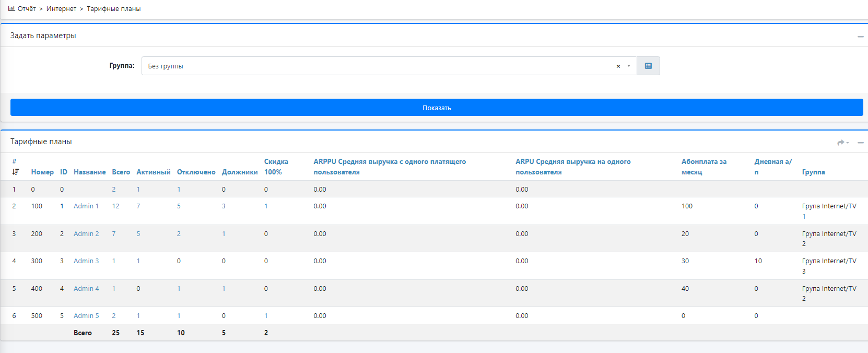Image resolution: width=868 pixels, height=353 pixels.
Task: Open the 7 total users of Admin 2
Action: pos(114,234)
